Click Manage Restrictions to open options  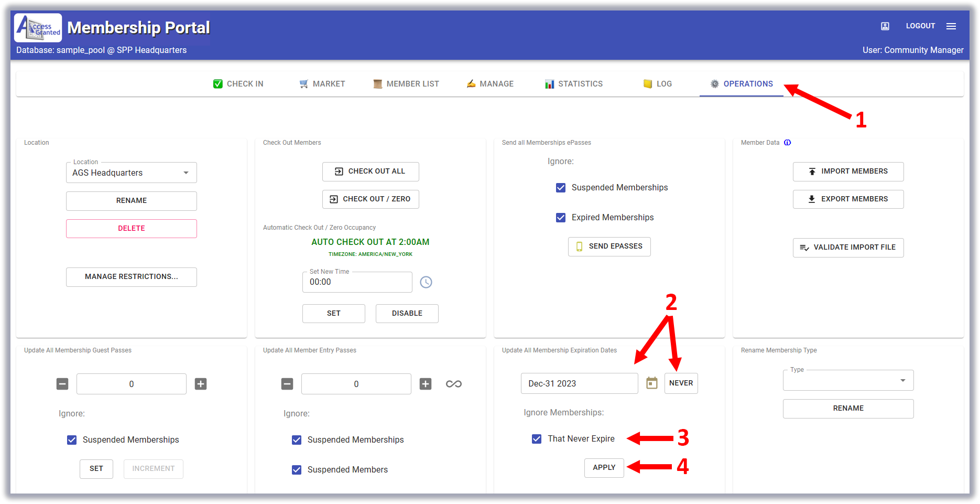pyautogui.click(x=131, y=277)
